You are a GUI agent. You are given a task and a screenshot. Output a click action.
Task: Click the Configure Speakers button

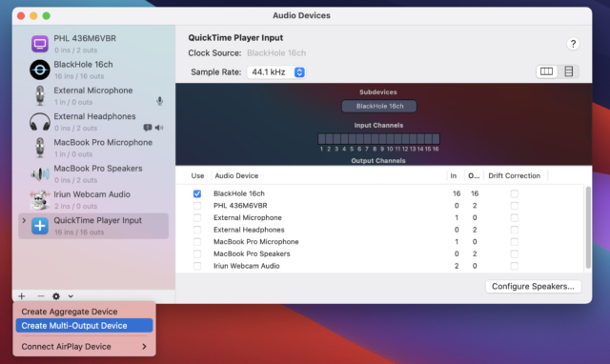point(533,287)
